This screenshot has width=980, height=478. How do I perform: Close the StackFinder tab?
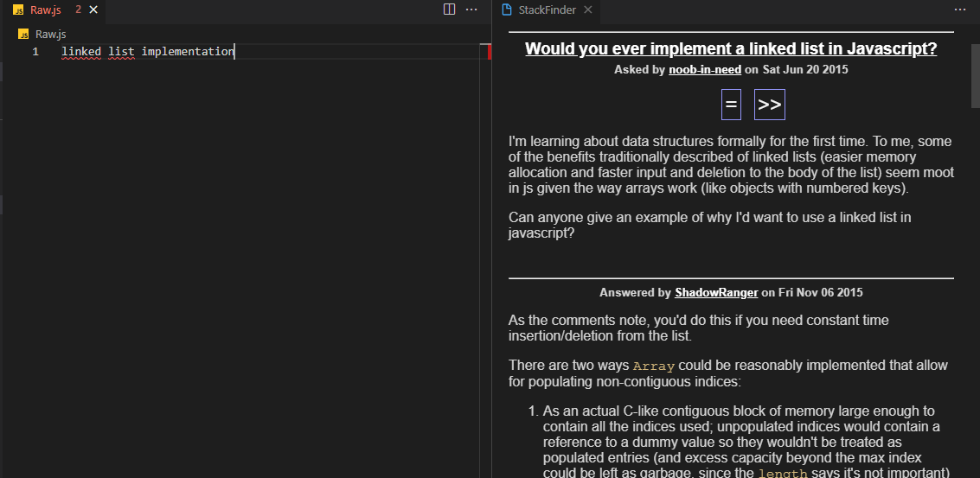(x=587, y=10)
